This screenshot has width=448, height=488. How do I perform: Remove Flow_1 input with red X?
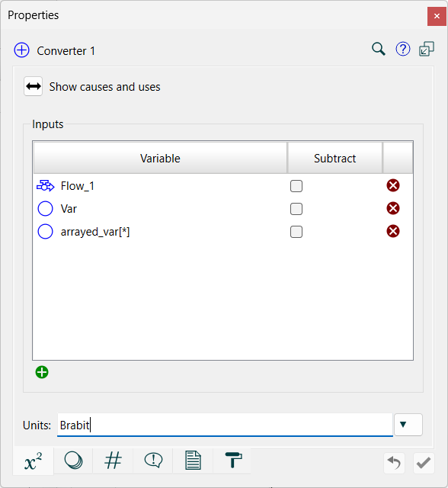393,185
